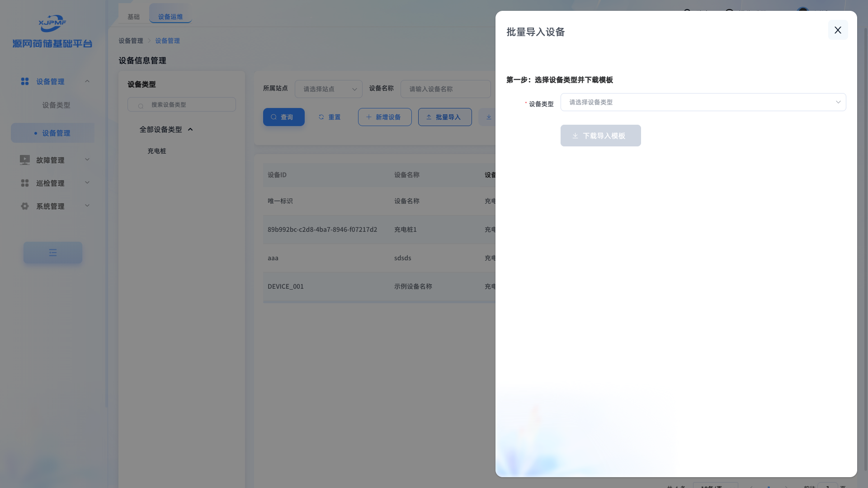Toggle the sidebar collapse menu button
The width and height of the screenshot is (868, 488).
(53, 253)
